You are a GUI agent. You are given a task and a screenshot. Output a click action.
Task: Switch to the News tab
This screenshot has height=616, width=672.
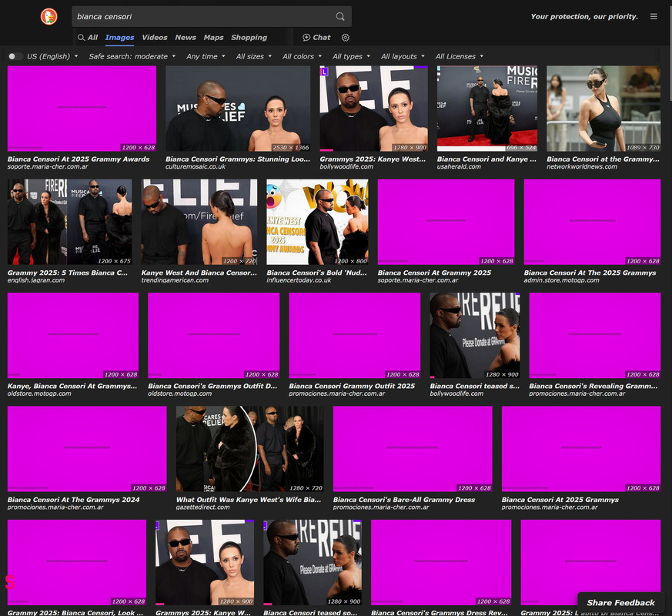186,38
